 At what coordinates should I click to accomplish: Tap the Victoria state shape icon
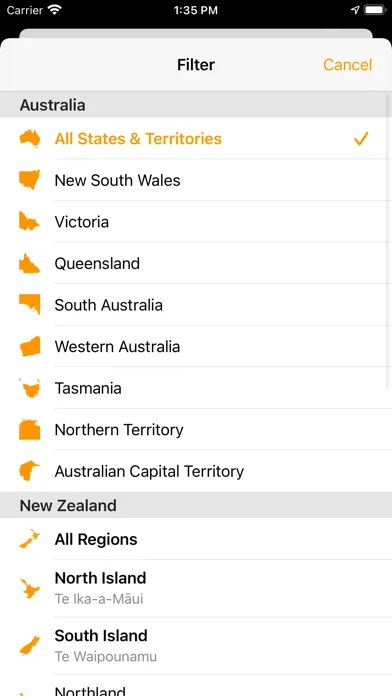(29, 221)
